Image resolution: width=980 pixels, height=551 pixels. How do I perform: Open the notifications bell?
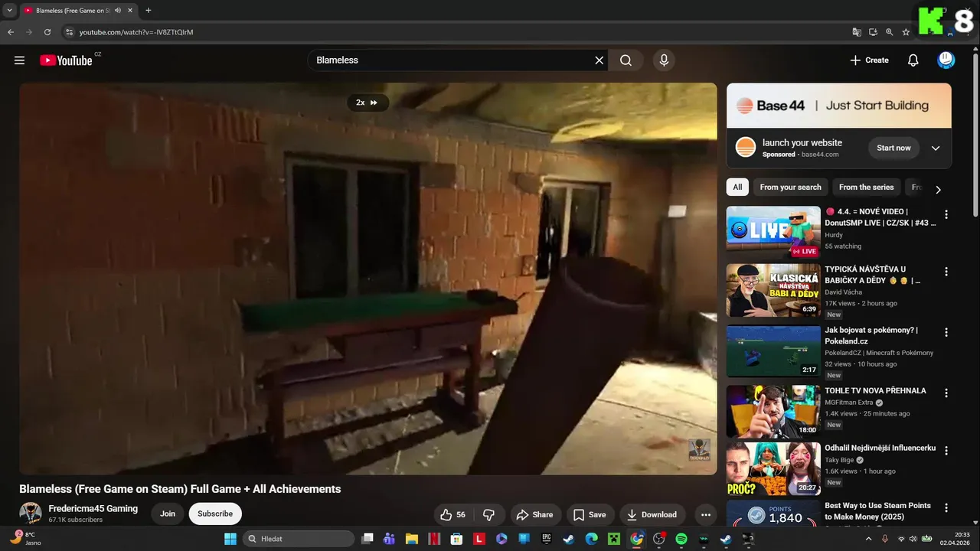[913, 60]
